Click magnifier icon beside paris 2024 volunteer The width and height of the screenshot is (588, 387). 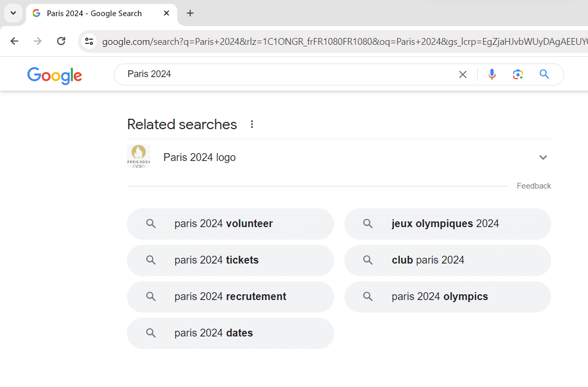[151, 224]
